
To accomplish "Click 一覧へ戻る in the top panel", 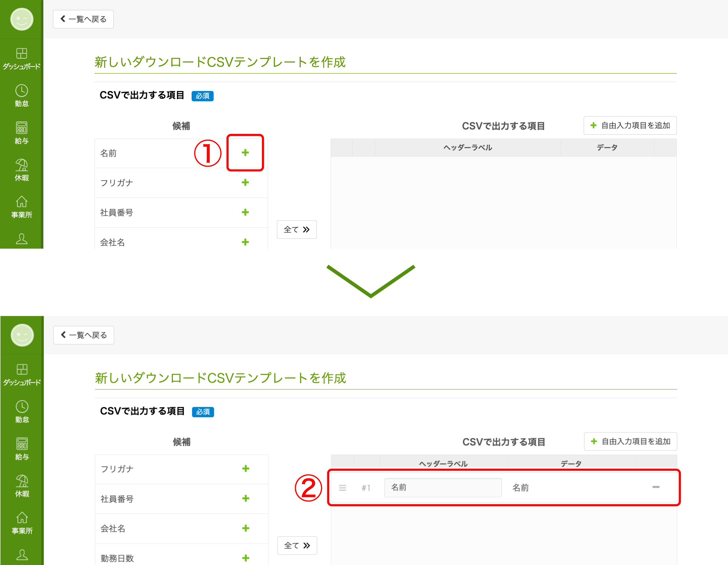I will click(83, 19).
